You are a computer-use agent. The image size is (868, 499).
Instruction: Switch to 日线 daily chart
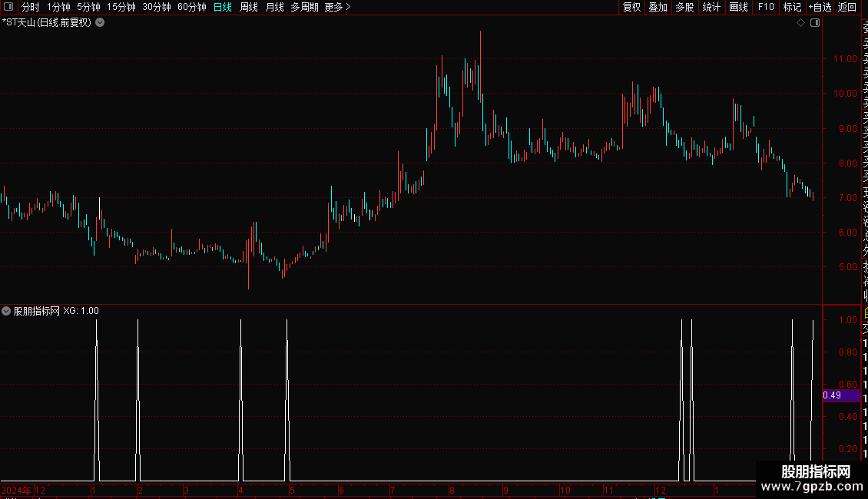pos(223,7)
